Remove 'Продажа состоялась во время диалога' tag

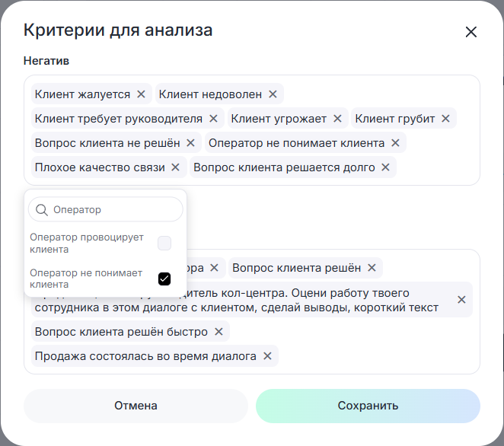click(267, 356)
